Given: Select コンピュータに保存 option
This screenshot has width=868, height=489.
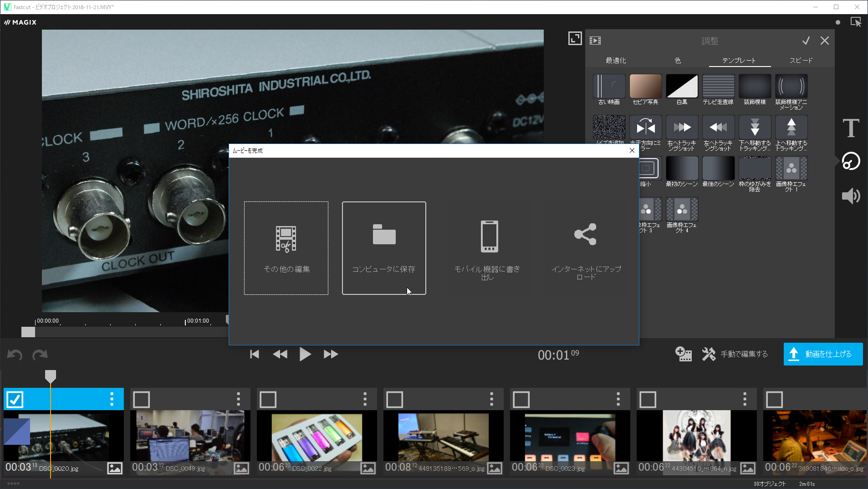Looking at the screenshot, I should pos(384,248).
